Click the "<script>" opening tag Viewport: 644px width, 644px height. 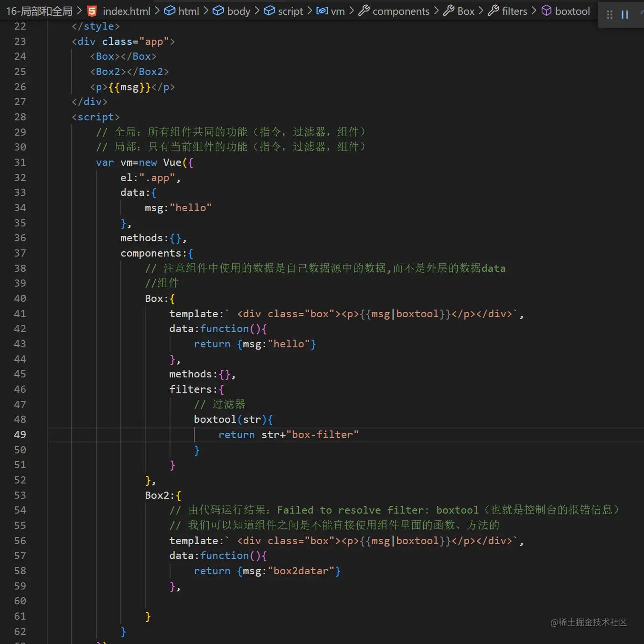pos(96,117)
